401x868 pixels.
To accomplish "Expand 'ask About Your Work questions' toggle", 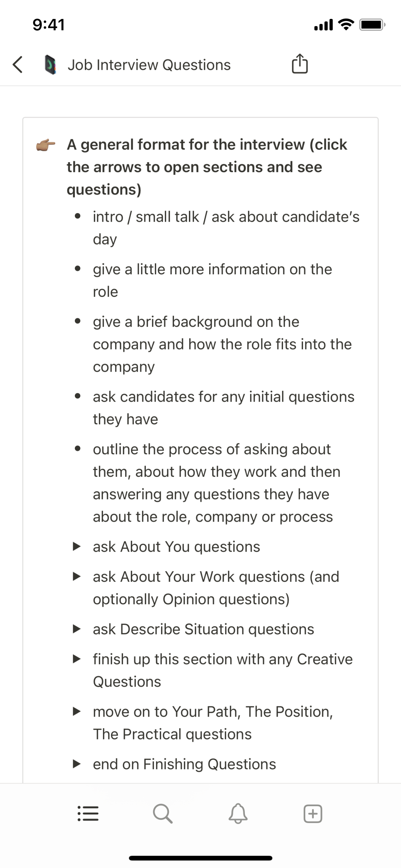I will pyautogui.click(x=76, y=577).
